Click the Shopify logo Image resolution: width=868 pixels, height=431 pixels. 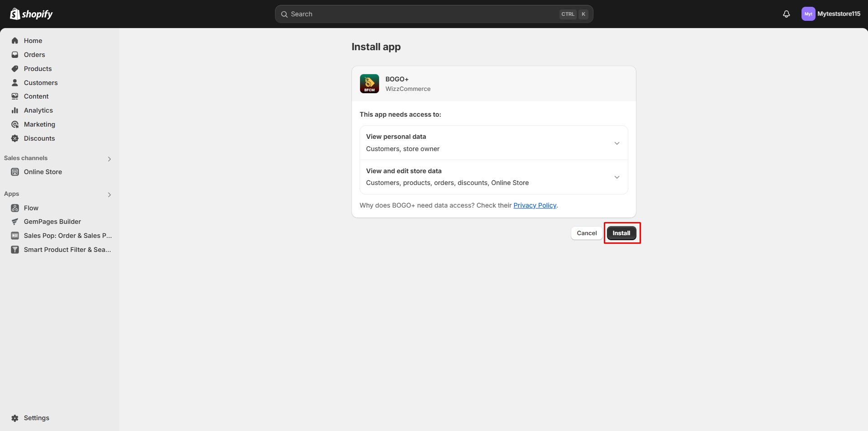(31, 14)
